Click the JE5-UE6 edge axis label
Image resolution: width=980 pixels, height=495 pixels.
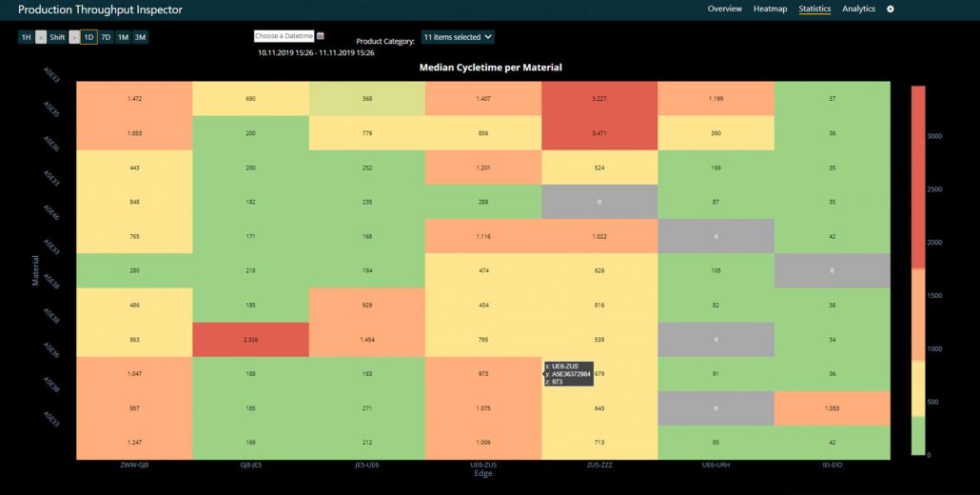coord(367,465)
